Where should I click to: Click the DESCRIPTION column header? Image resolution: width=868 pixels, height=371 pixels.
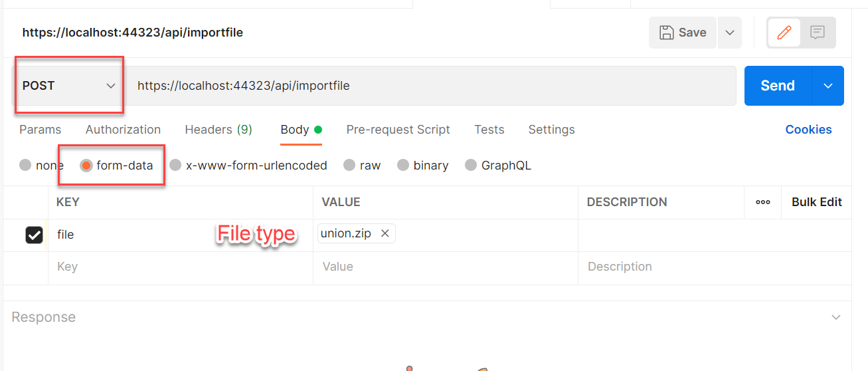click(x=627, y=202)
